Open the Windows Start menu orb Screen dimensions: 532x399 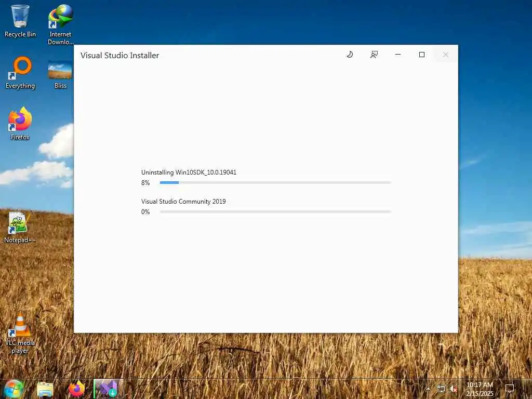[14, 389]
